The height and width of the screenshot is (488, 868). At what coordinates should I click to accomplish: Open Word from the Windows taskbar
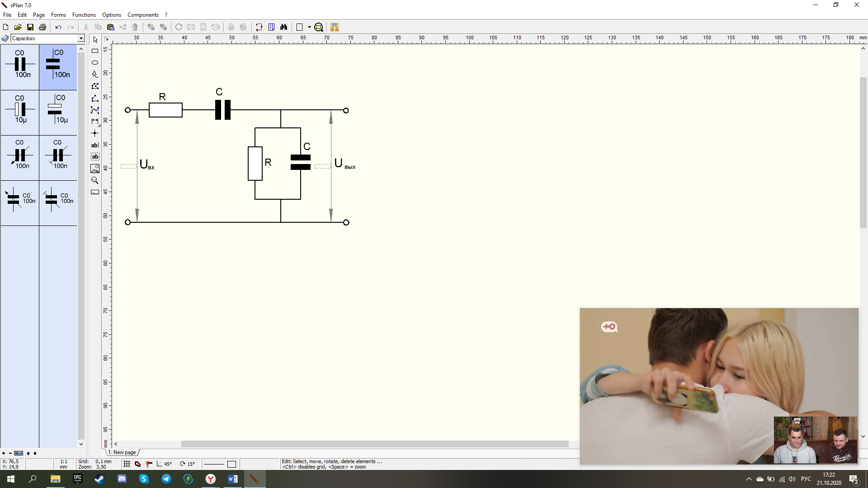click(232, 479)
